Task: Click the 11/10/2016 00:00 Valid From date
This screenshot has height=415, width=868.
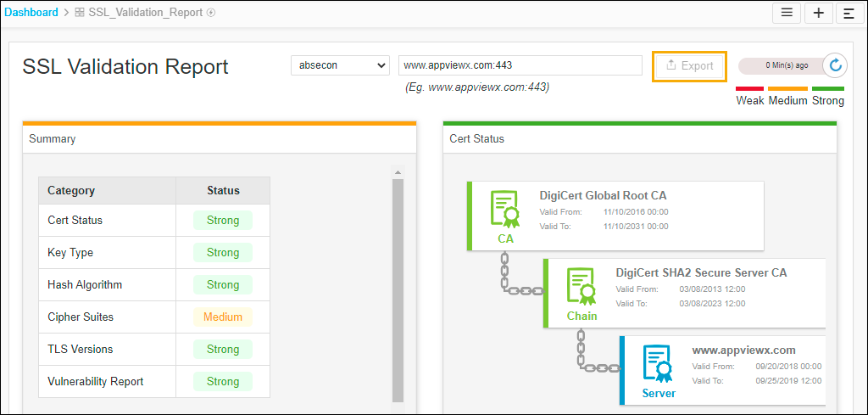Action: pyautogui.click(x=636, y=211)
